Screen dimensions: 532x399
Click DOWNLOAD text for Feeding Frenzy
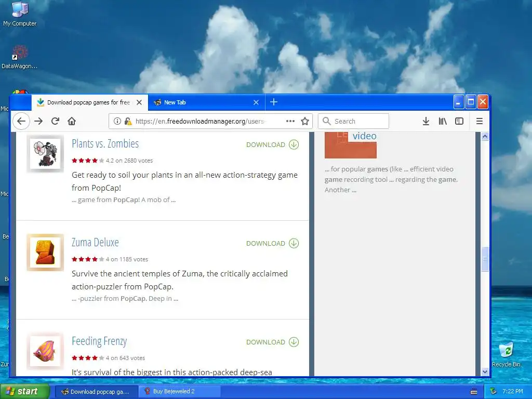[x=265, y=342]
